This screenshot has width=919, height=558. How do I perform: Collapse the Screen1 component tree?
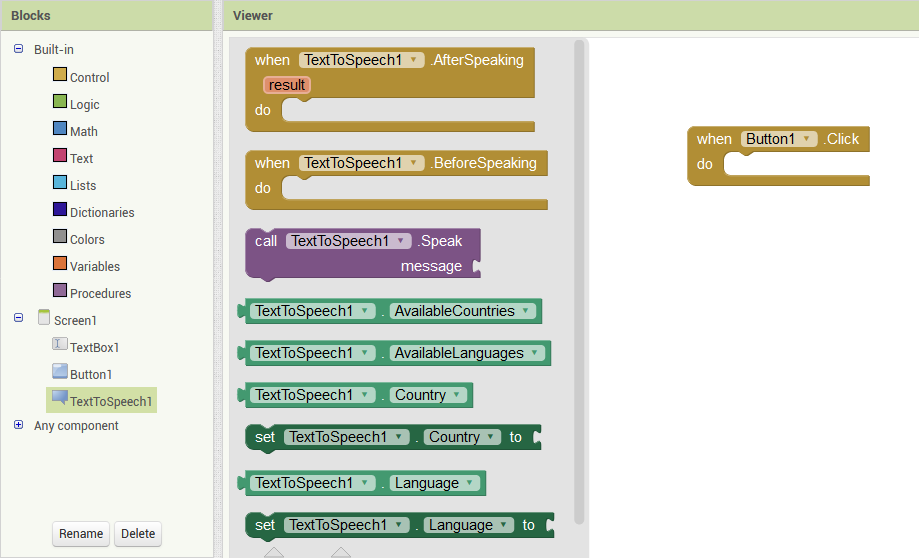click(x=19, y=318)
